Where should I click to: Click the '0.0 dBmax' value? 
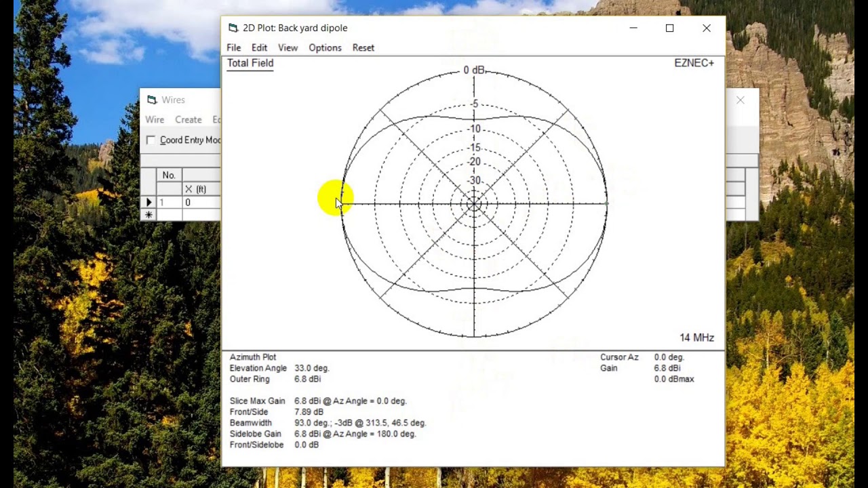point(674,380)
